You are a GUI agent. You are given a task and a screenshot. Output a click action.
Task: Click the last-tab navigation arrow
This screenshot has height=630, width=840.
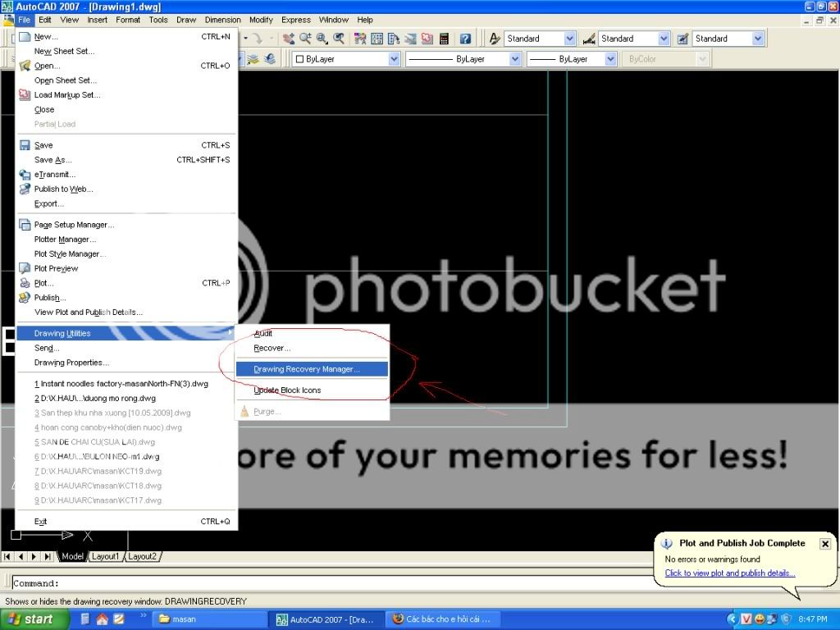(x=47, y=557)
